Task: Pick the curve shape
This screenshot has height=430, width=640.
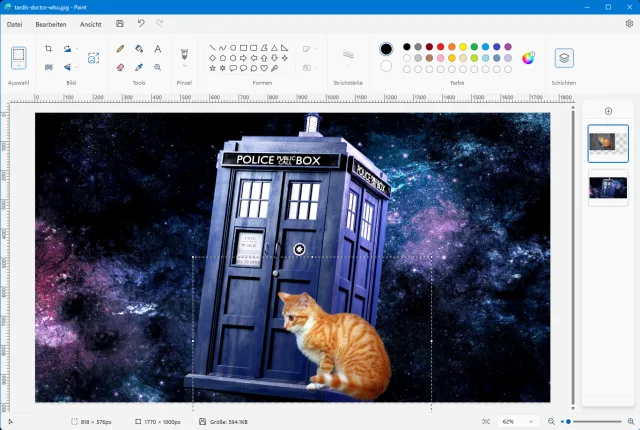Action: pos(222,48)
